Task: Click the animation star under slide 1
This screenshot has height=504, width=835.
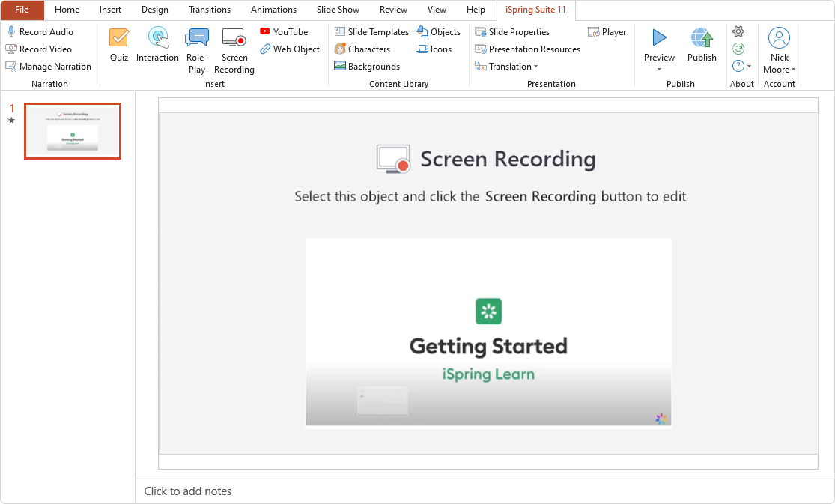Action: [x=11, y=121]
